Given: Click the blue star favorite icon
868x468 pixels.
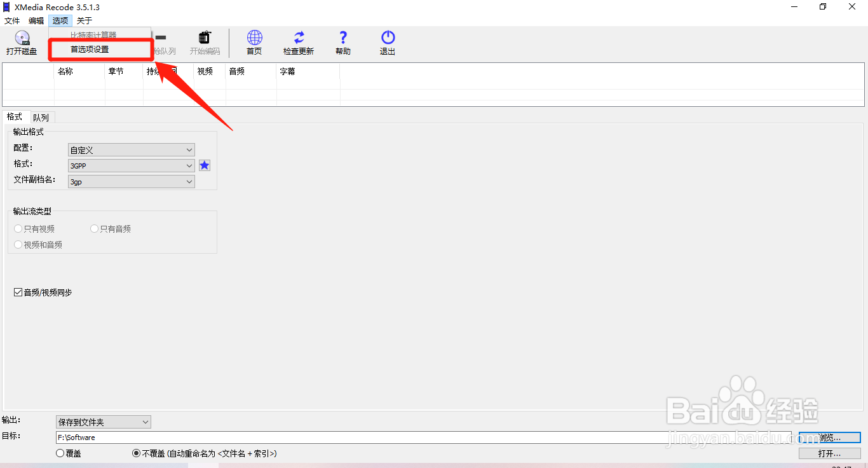Looking at the screenshot, I should click(205, 165).
